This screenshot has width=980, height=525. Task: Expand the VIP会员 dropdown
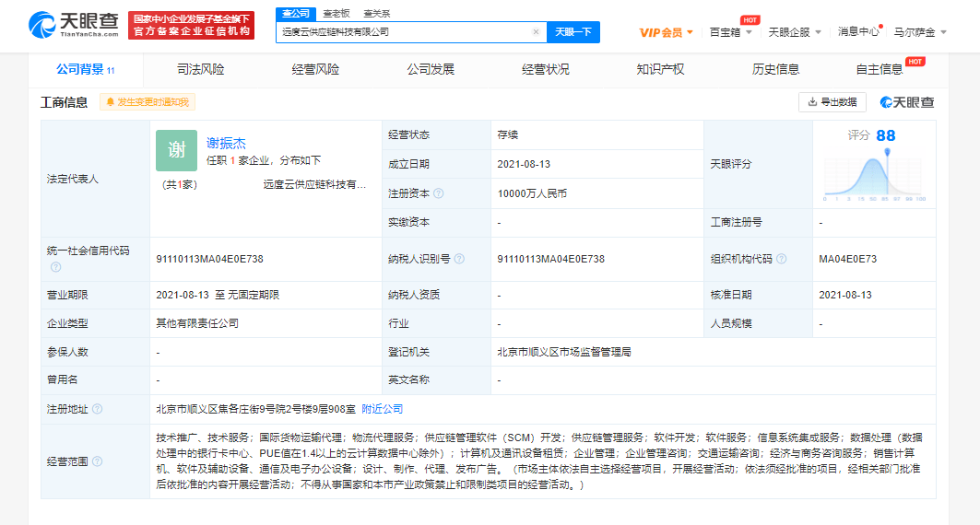667,32
